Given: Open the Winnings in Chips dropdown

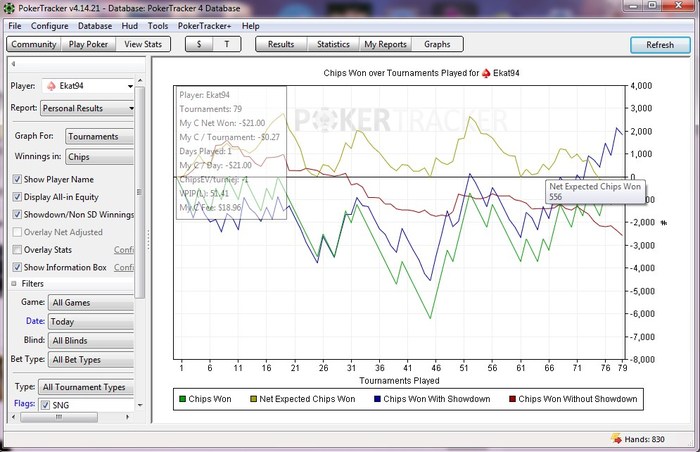Looking at the screenshot, I should pyautogui.click(x=100, y=157).
